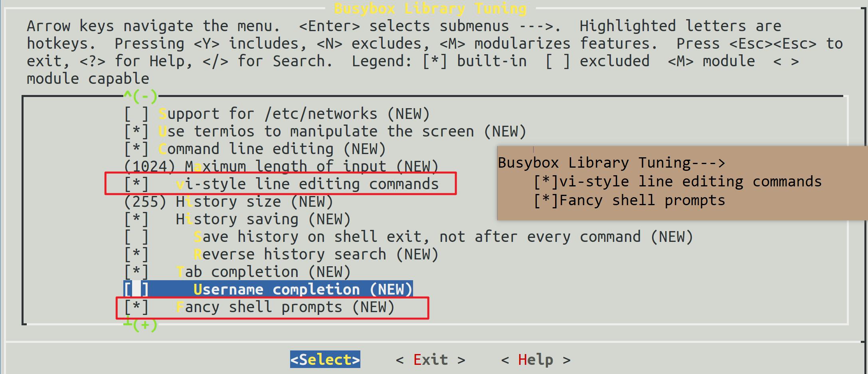This screenshot has width=868, height=374.
Task: Click the (+) scroll-down indicator
Action: 140,324
